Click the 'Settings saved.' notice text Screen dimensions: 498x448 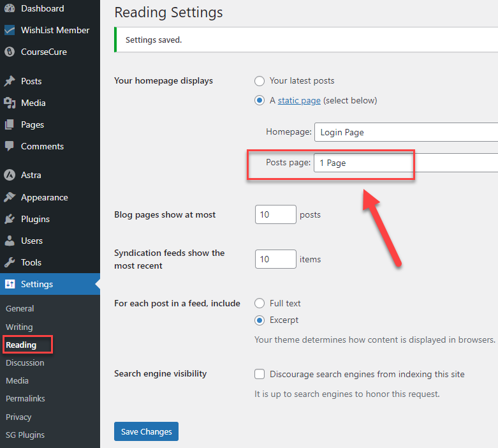[154, 40]
